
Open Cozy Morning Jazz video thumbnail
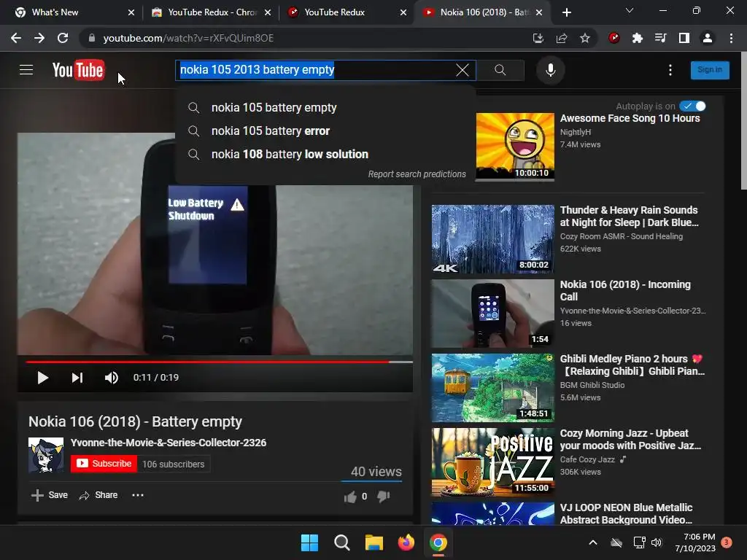[x=492, y=462]
